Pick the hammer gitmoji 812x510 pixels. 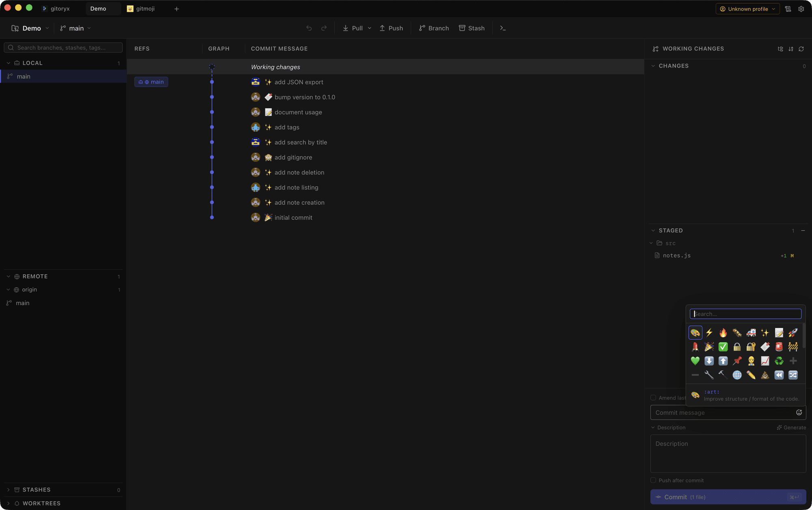tap(723, 375)
